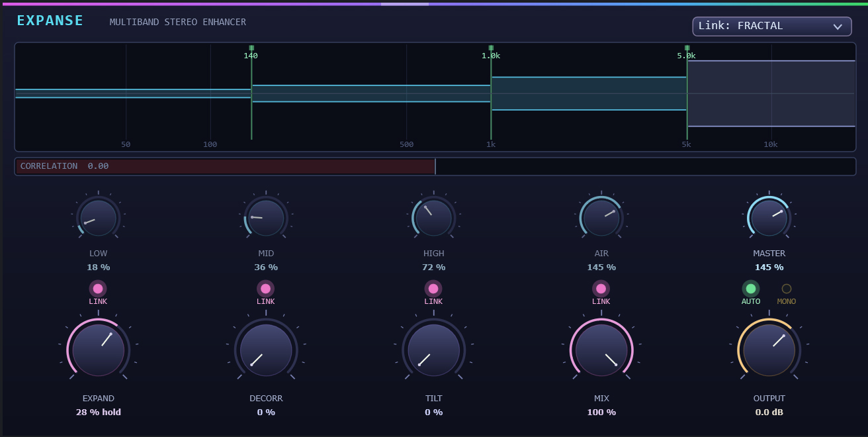Click the MIX value 100 %

(x=601, y=413)
